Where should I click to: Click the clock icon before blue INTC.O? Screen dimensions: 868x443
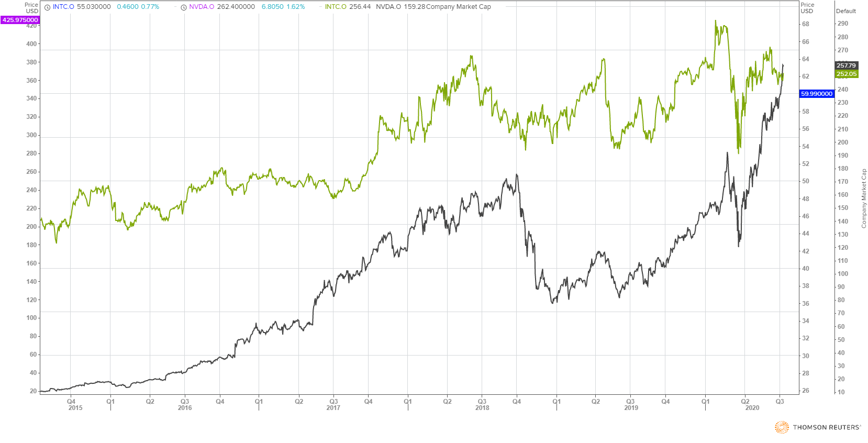[47, 7]
